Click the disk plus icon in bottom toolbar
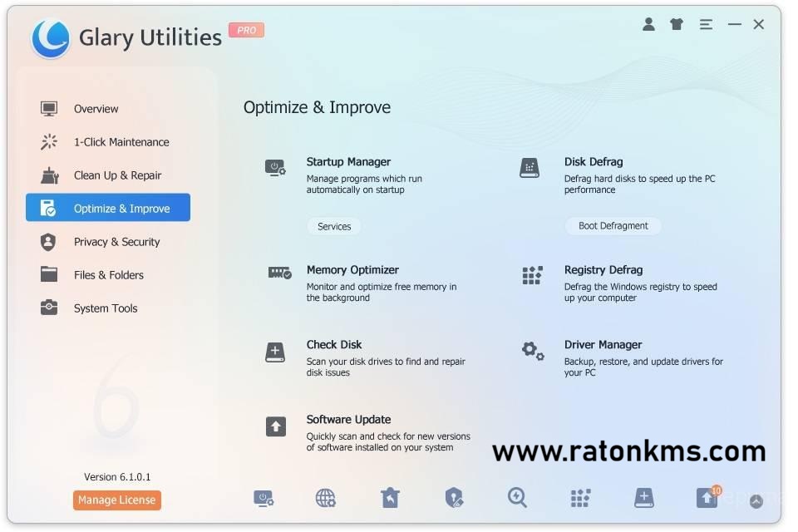The width and height of the screenshot is (798, 532). pos(643,497)
